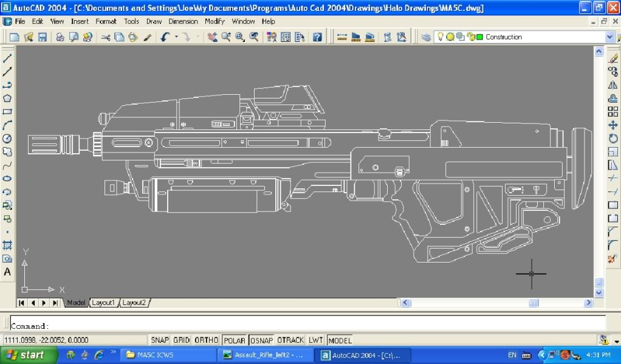Choose the Circle tool
Viewport: 621px width, 364px height.
tap(8, 139)
